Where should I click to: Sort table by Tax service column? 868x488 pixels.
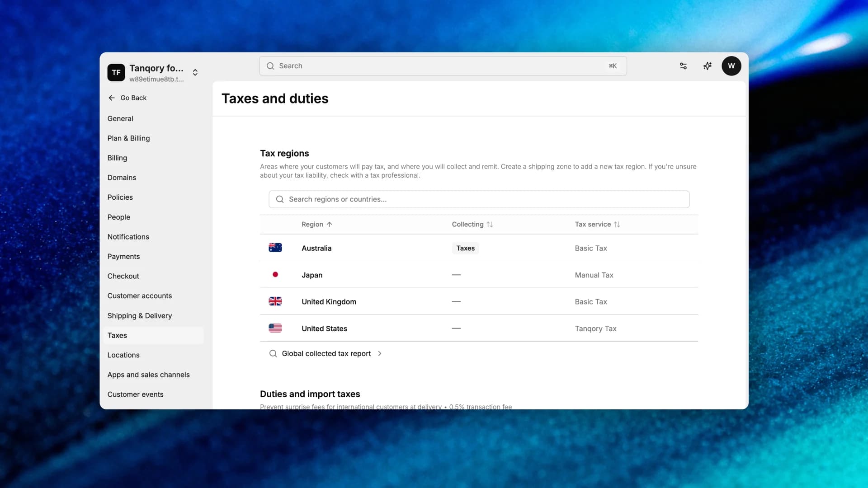[x=598, y=225]
